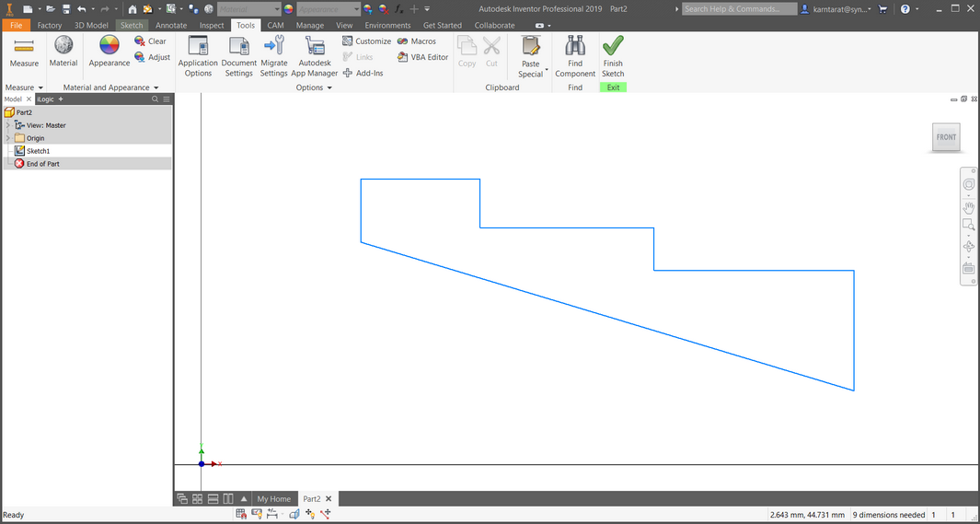Search the model browser
Image resolution: width=980 pixels, height=524 pixels.
click(155, 99)
